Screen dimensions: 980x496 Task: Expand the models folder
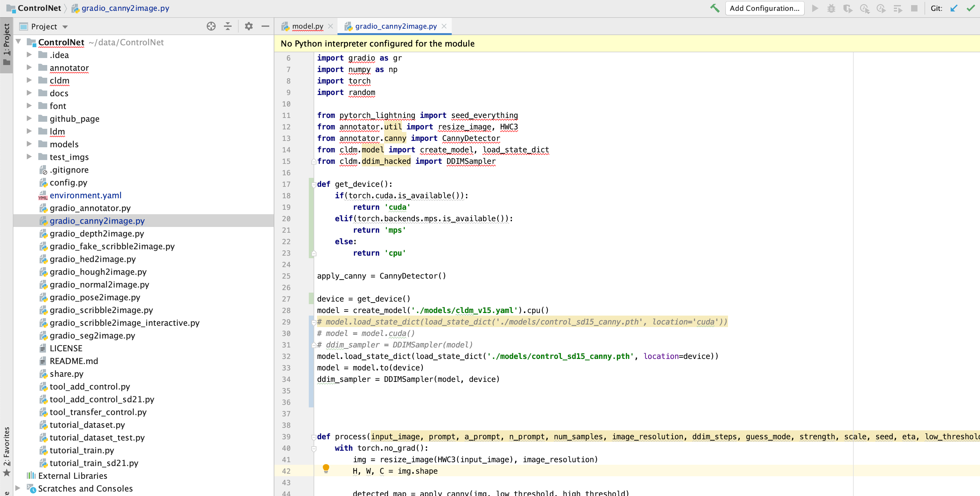[30, 144]
